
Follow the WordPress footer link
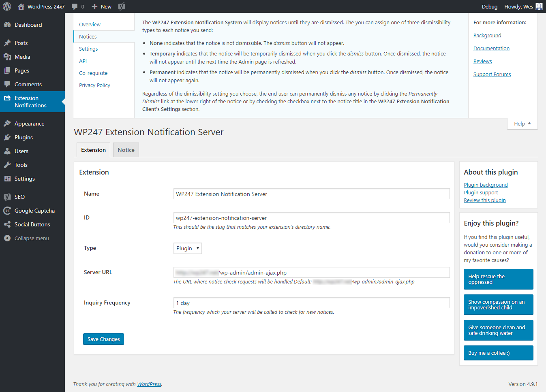tap(149, 384)
